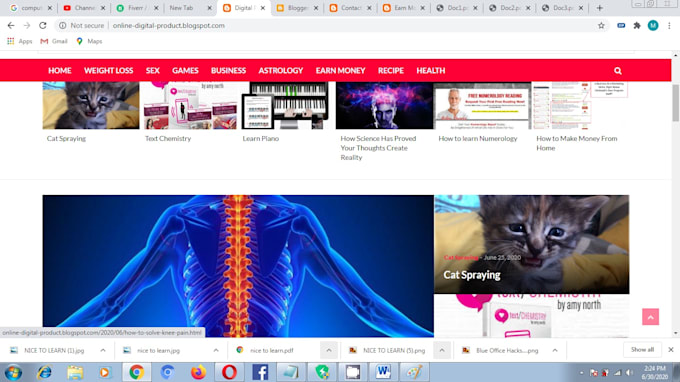Open BUSINESS menu item

click(x=229, y=71)
